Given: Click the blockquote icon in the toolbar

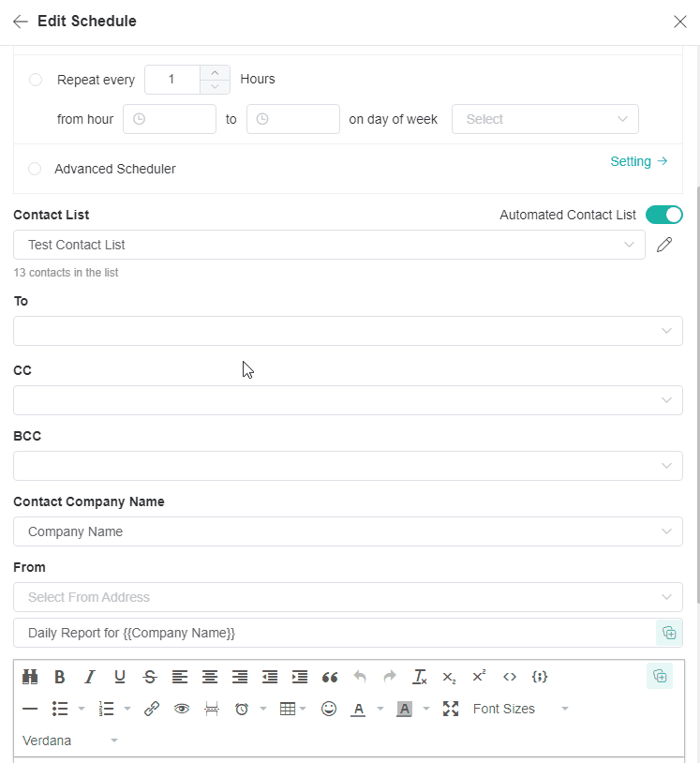Looking at the screenshot, I should point(330,677).
